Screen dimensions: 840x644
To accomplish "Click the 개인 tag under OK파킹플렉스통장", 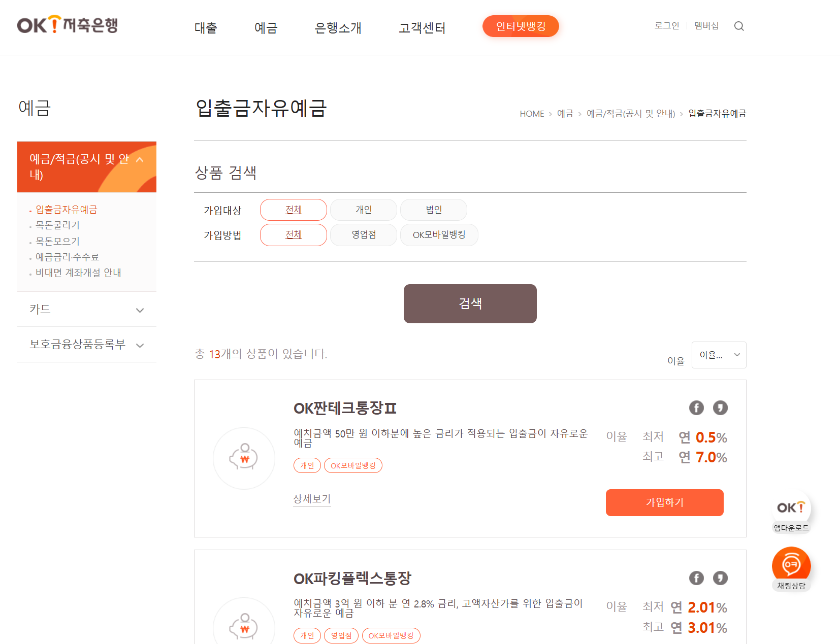I will click(x=307, y=635).
